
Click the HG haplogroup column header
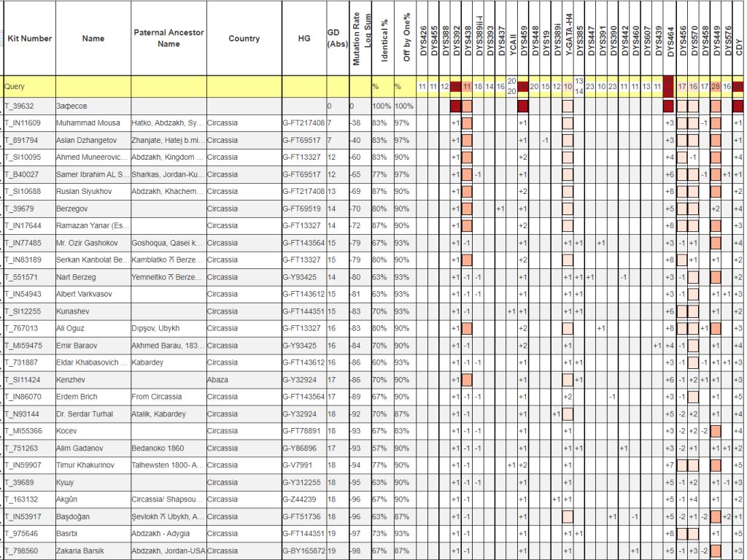click(303, 38)
